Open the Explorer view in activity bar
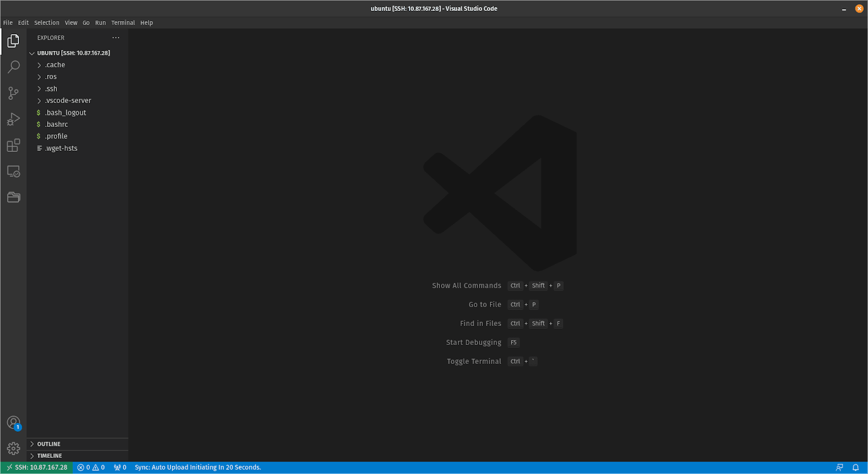868x474 pixels. pyautogui.click(x=14, y=41)
